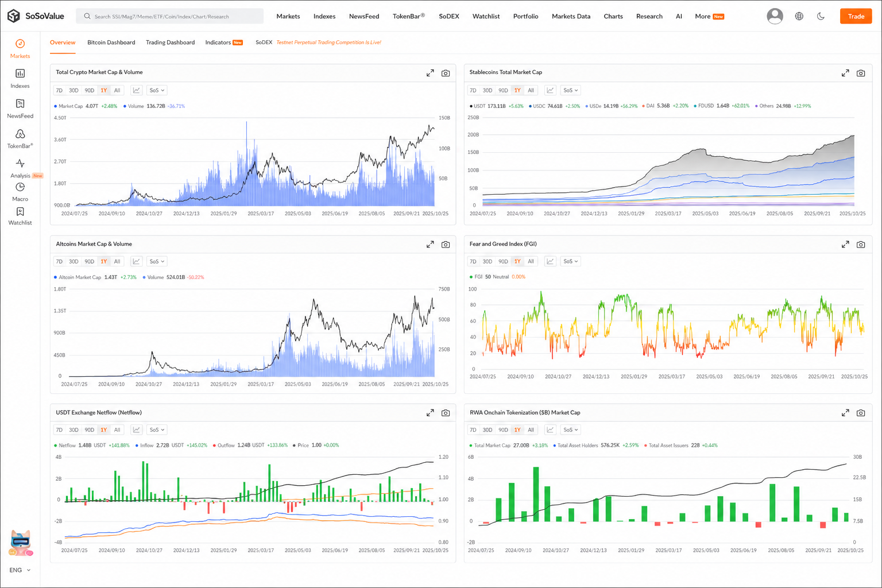Open Markets in the left sidebar

point(20,49)
